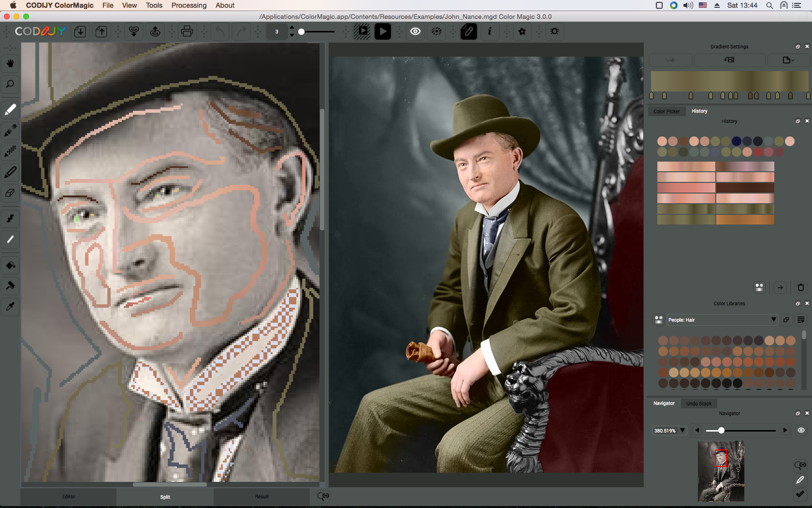Click the export masks icon in toolbar
The height and width of the screenshot is (508, 812).
pyautogui.click(x=155, y=31)
